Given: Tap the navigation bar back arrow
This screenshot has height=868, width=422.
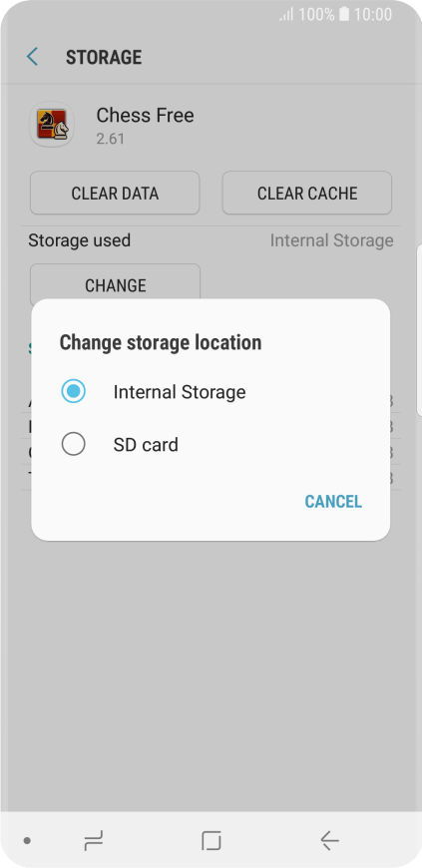Looking at the screenshot, I should [329, 841].
